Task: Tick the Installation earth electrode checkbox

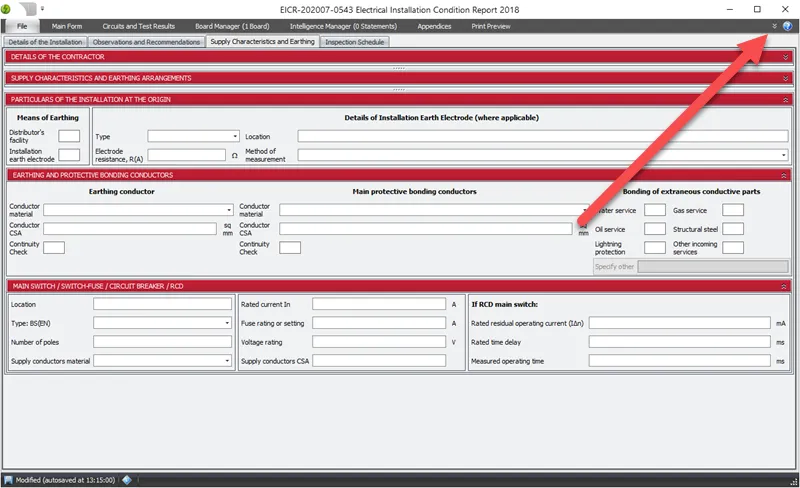Action: point(69,155)
